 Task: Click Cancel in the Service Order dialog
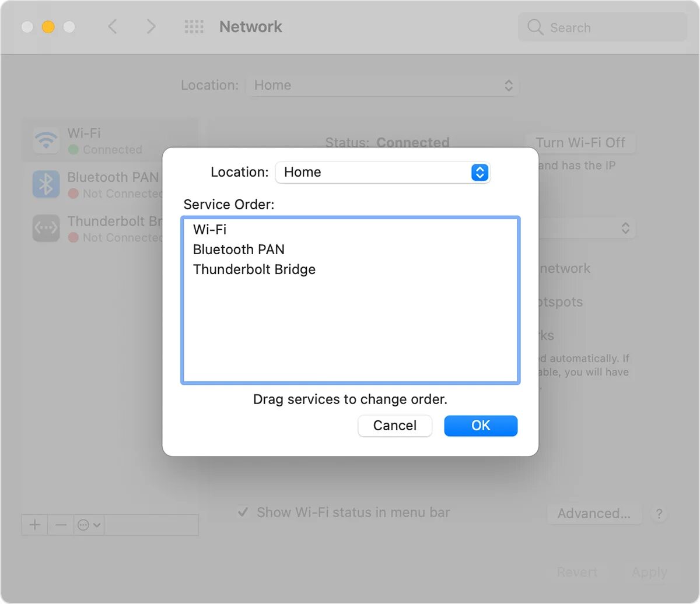tap(395, 426)
